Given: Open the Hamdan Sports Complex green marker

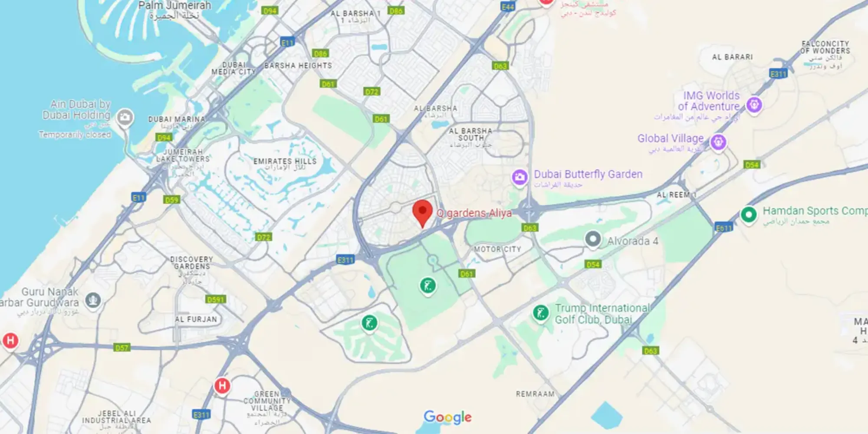Looking at the screenshot, I should click(749, 214).
